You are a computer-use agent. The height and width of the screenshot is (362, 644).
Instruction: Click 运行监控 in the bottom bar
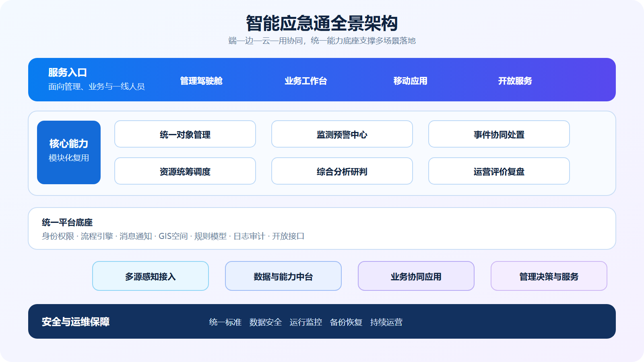tap(306, 322)
